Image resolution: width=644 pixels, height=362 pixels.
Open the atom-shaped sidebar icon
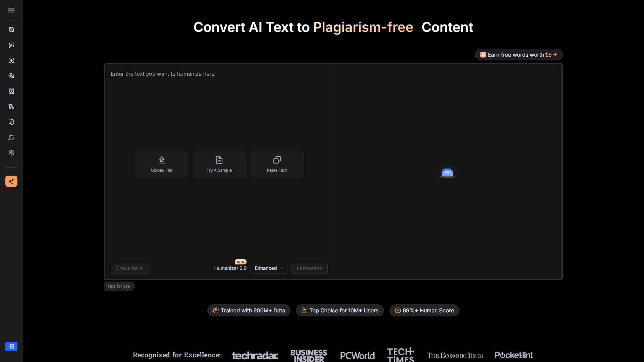(11, 91)
